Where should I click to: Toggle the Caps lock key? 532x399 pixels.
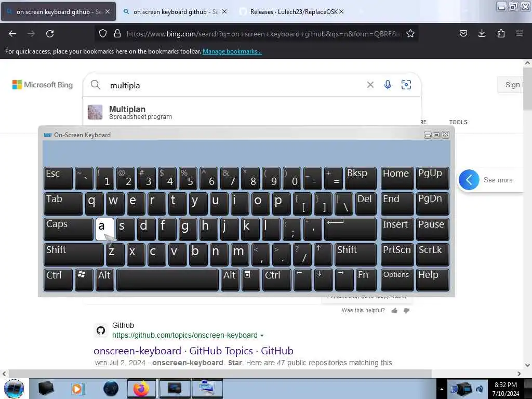68,229
